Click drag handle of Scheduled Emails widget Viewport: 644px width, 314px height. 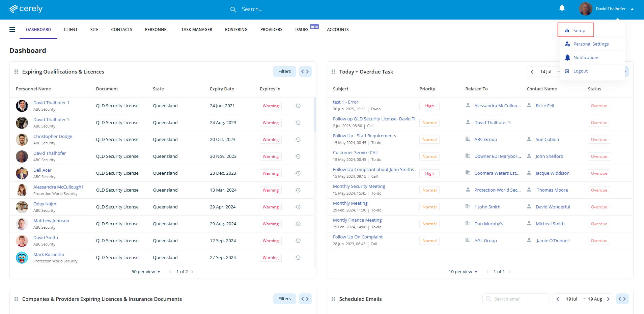(333, 299)
